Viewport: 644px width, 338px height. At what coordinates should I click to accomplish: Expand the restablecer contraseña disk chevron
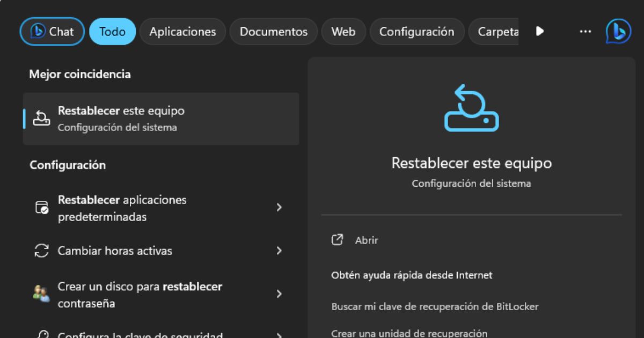(279, 294)
